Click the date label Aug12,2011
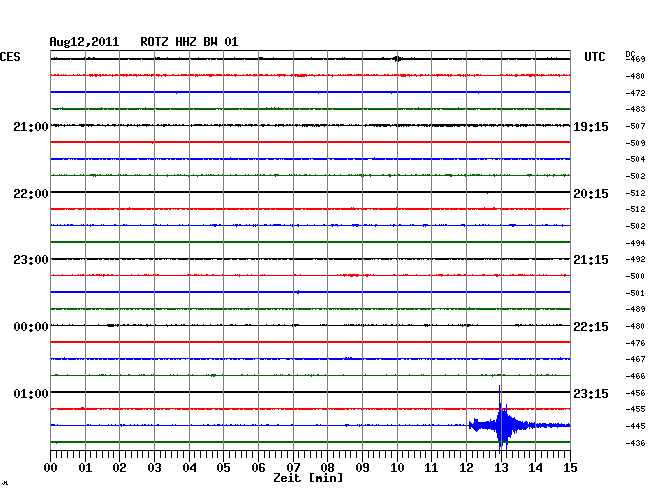650x494 pixels. pos(84,42)
